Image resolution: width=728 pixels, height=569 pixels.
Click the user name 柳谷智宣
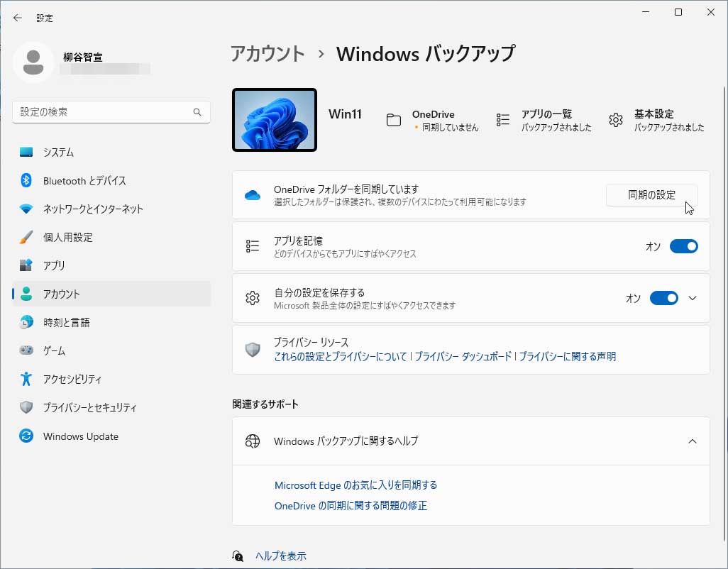click(83, 57)
